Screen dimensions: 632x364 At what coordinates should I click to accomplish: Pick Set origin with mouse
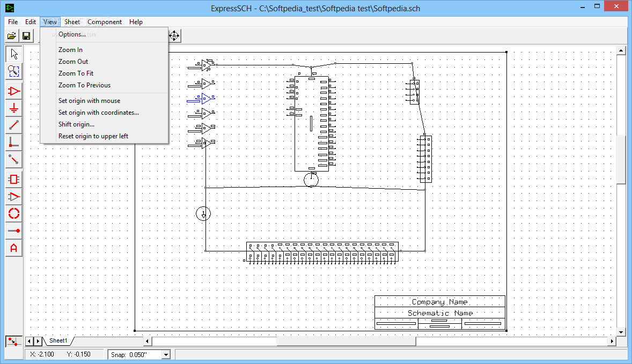(x=104, y=101)
